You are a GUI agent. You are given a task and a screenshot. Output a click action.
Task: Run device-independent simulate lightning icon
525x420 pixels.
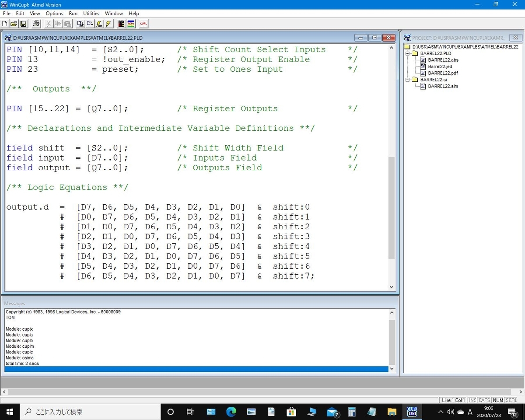pos(108,24)
